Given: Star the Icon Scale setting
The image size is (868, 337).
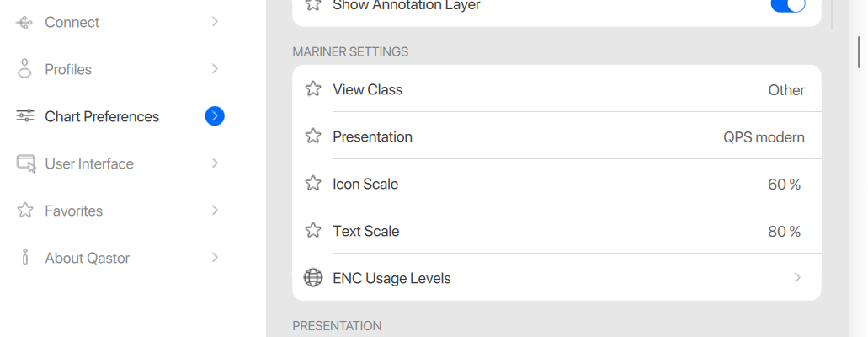Looking at the screenshot, I should pyautogui.click(x=313, y=184).
